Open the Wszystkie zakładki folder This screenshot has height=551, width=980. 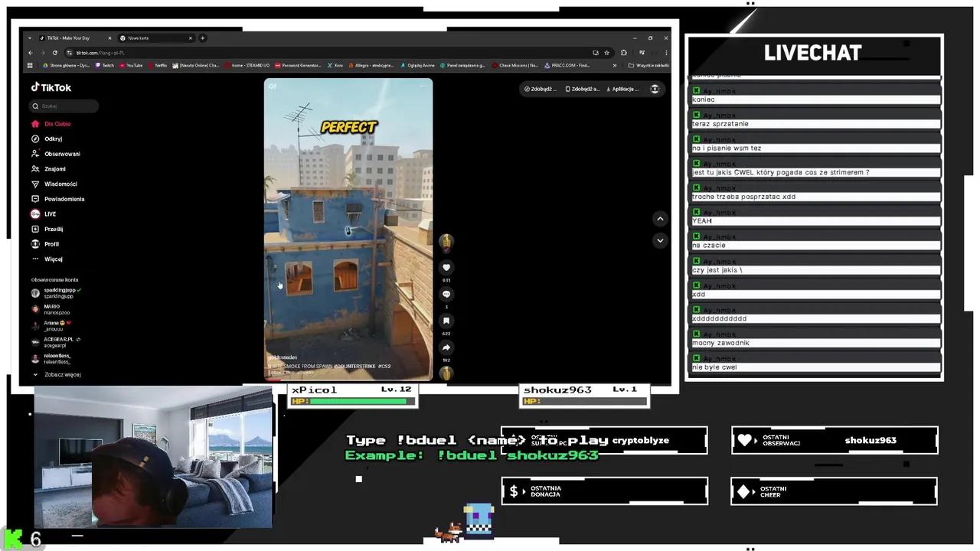[648, 66]
